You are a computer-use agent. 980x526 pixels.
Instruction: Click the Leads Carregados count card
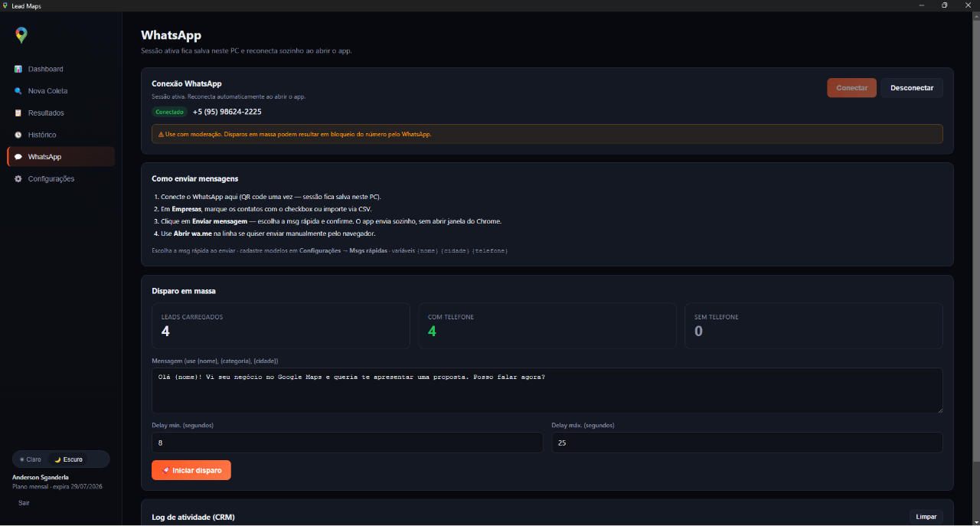(281, 326)
